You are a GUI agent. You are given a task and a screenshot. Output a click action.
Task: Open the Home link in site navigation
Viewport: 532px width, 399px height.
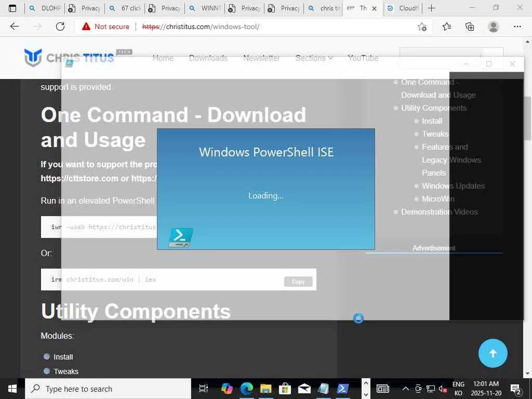pyautogui.click(x=163, y=58)
